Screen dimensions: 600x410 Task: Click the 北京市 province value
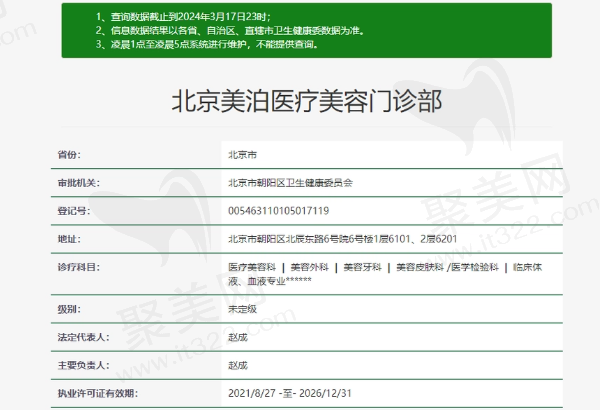coord(243,155)
